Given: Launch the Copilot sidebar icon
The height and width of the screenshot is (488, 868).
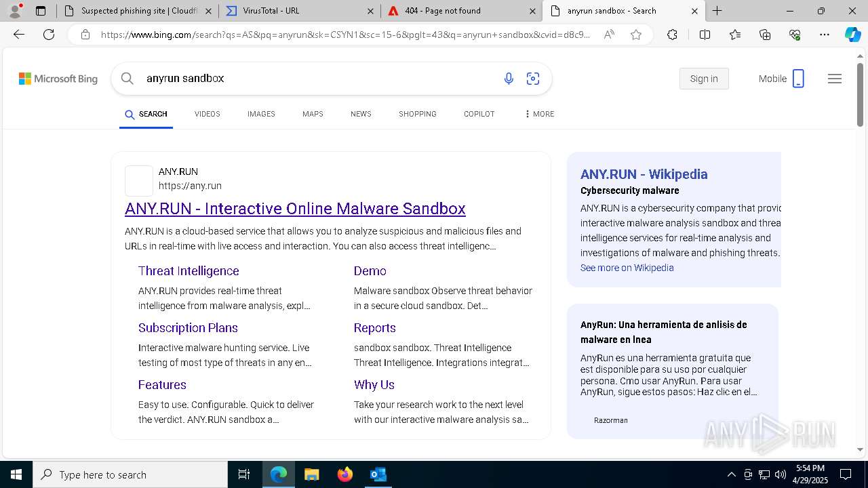Looking at the screenshot, I should point(853,35).
